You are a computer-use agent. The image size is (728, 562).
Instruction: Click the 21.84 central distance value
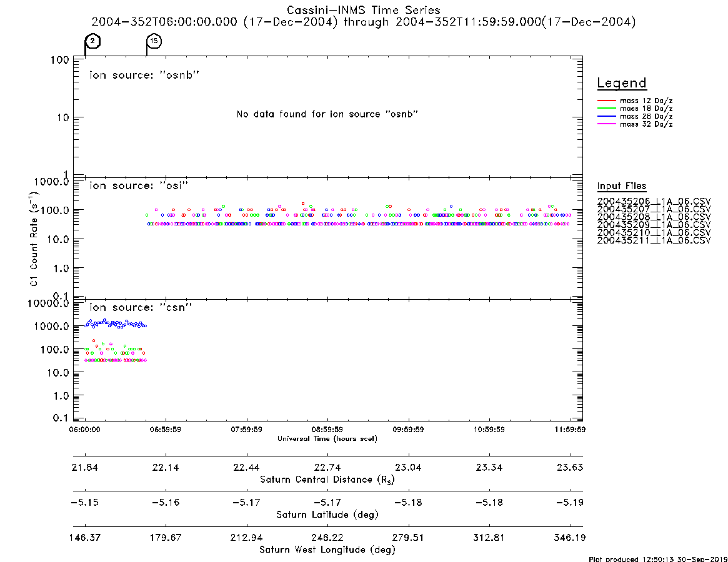[x=84, y=467]
